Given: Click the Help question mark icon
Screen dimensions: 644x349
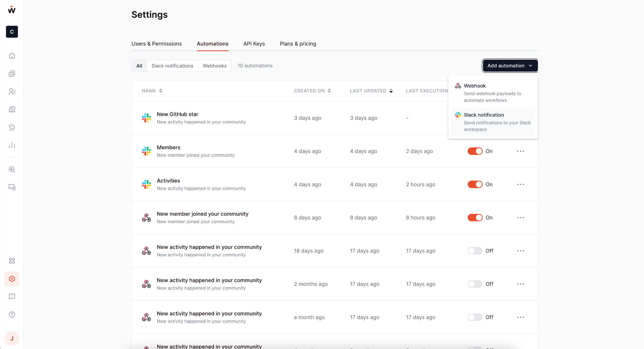Looking at the screenshot, I should 12,314.
